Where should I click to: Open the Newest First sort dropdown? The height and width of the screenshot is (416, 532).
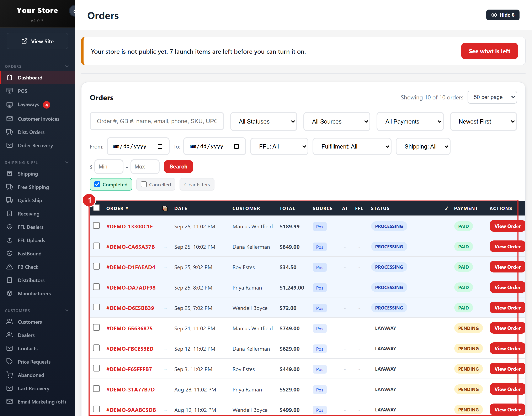(x=484, y=121)
